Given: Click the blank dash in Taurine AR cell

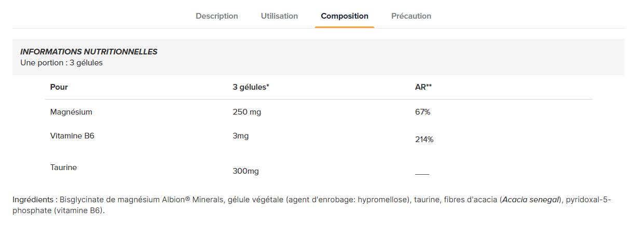Looking at the screenshot, I should 422,174.
